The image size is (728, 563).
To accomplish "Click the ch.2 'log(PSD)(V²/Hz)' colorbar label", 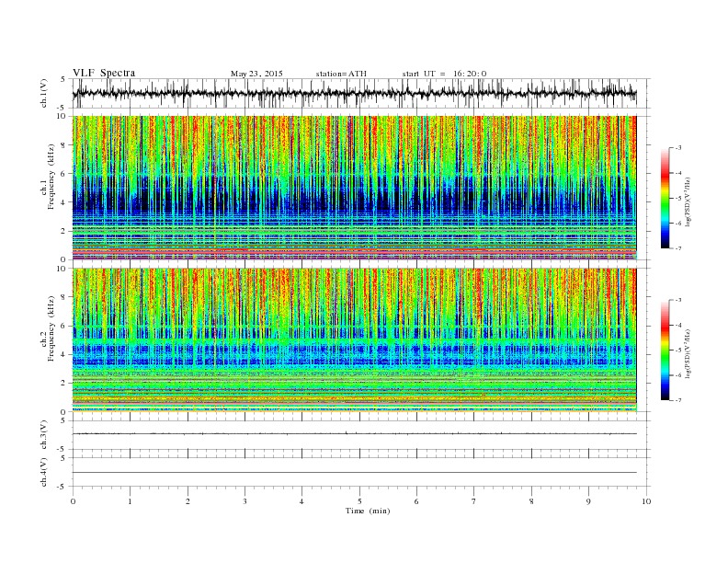I will [689, 354].
